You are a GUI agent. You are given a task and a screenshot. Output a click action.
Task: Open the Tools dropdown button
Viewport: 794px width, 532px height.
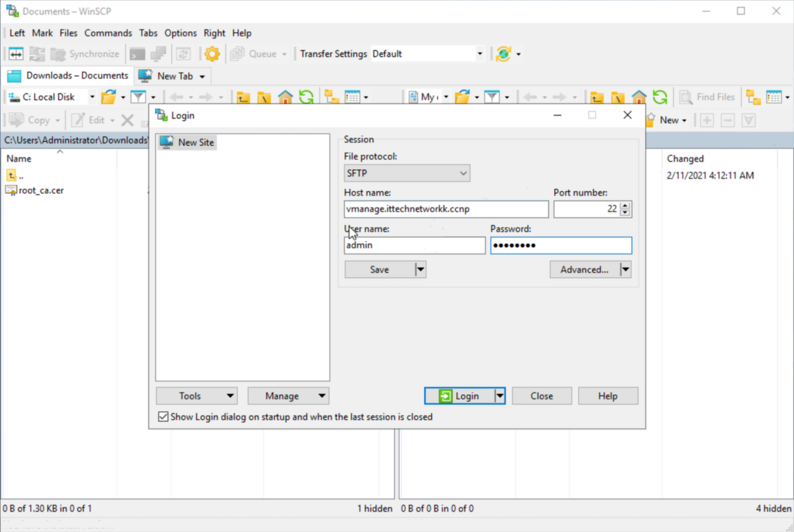(197, 396)
